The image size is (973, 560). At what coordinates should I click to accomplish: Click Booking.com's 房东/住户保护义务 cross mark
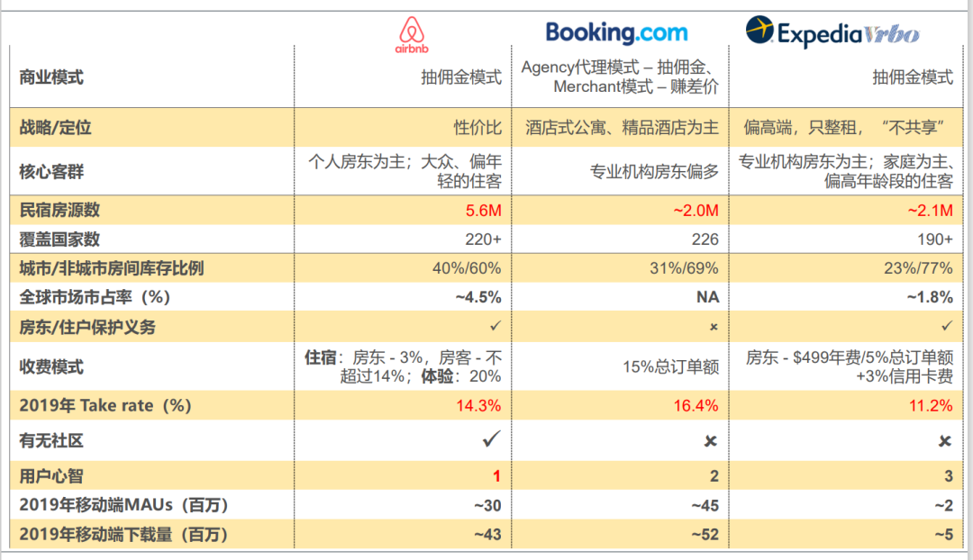pos(714,327)
